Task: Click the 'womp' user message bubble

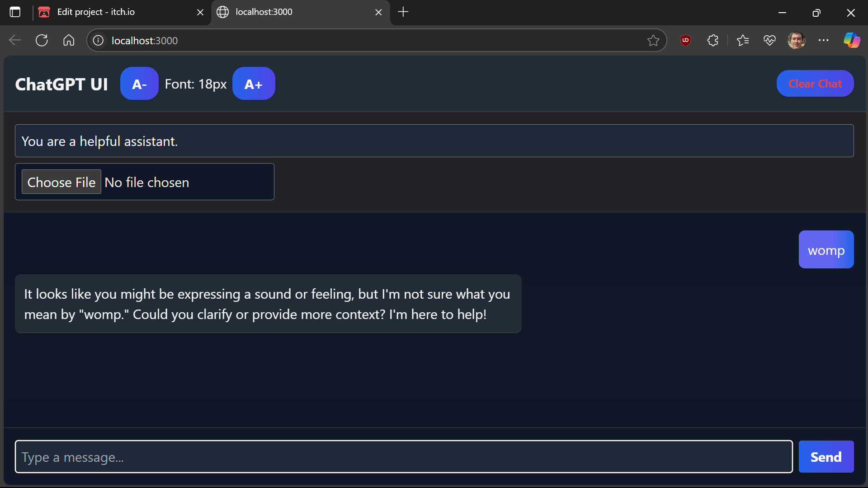Action: point(826,250)
